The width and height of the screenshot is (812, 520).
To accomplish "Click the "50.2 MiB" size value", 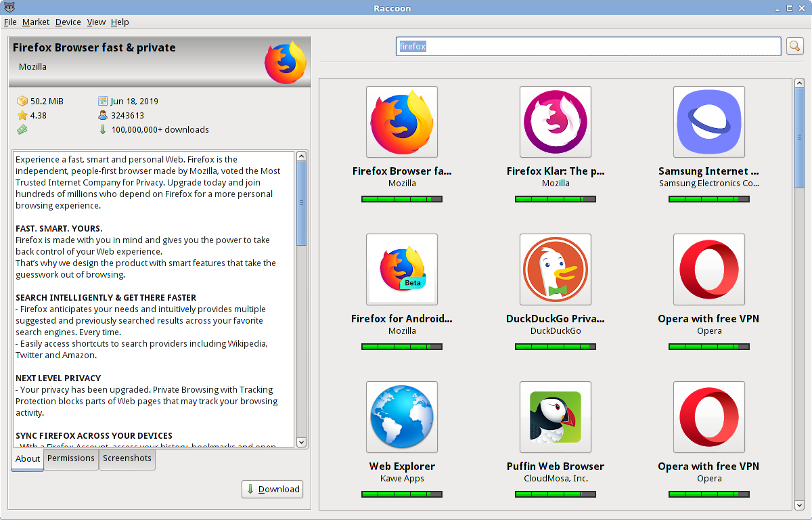I will (x=47, y=102).
